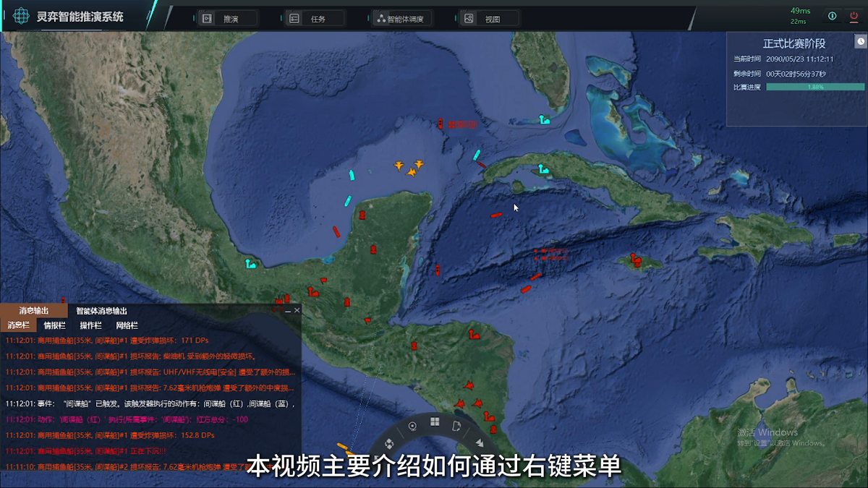Minimize the message output panel
The height and width of the screenshot is (488, 868).
[287, 310]
